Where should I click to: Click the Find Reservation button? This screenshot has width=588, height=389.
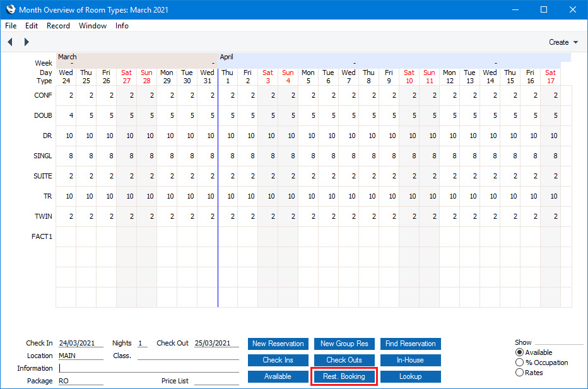tap(411, 344)
